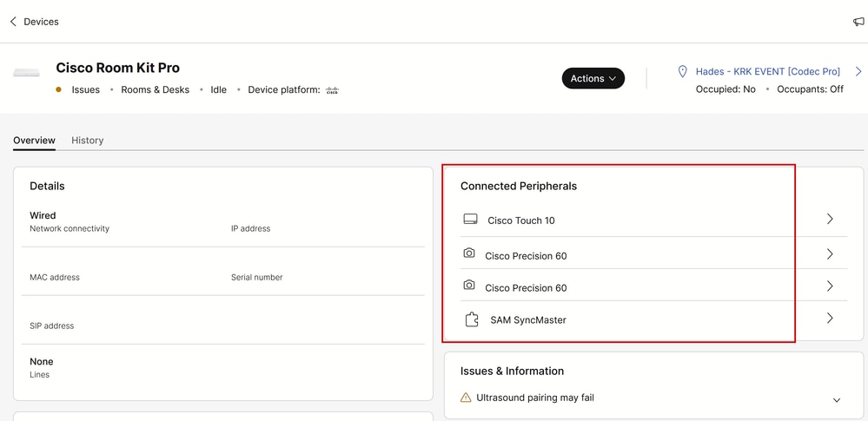Click the Issues & Information heading
The width and height of the screenshot is (868, 421).
click(x=512, y=371)
